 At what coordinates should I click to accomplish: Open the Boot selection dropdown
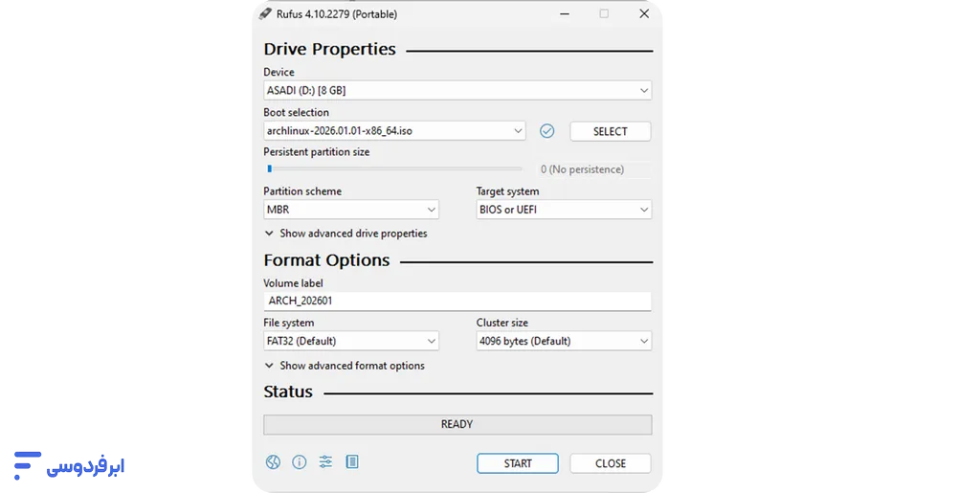point(394,131)
